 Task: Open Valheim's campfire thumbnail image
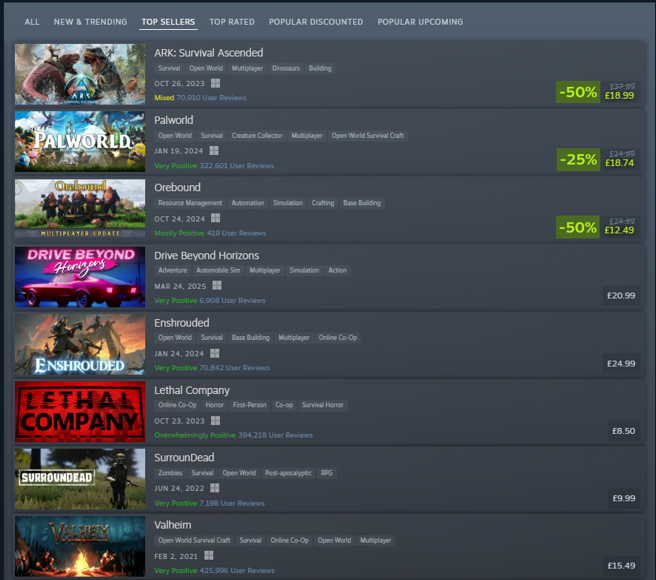pyautogui.click(x=80, y=547)
